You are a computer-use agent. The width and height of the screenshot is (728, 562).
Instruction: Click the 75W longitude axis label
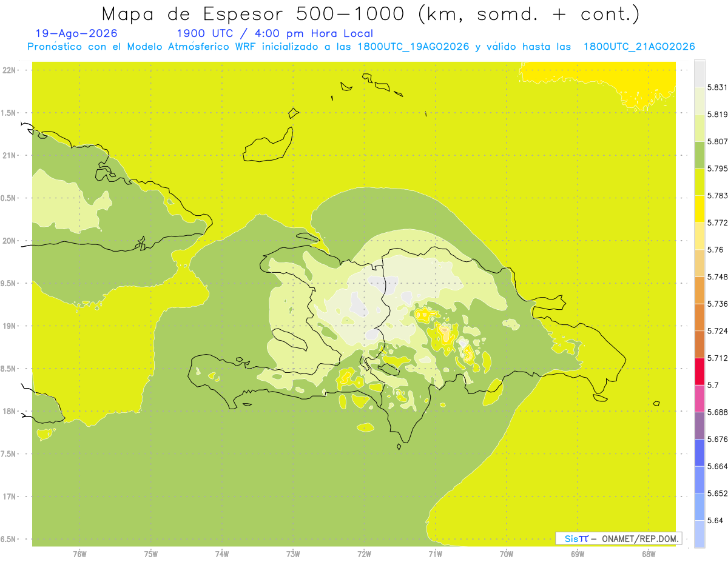[x=151, y=554]
